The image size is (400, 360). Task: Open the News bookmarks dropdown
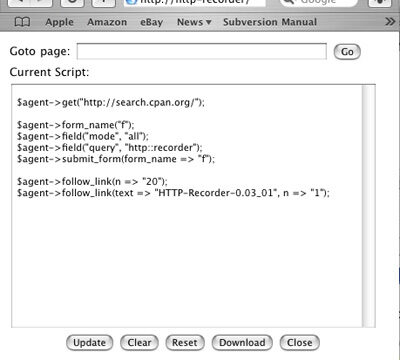194,22
